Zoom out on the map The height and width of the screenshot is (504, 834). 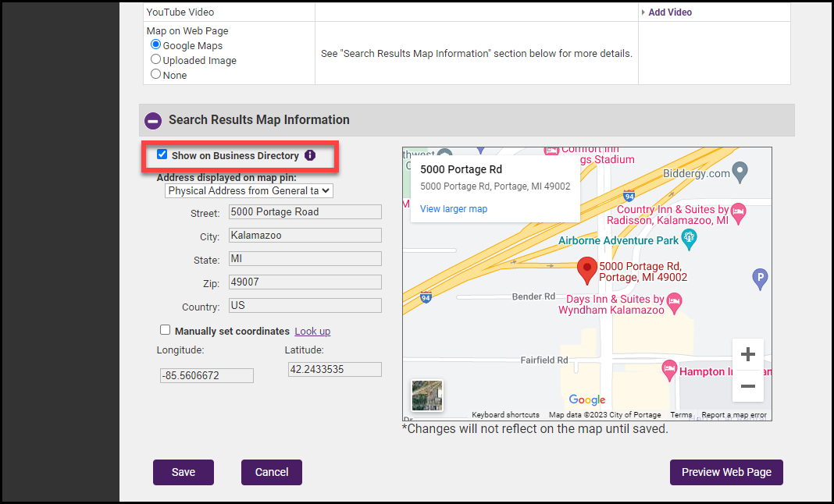(x=747, y=386)
